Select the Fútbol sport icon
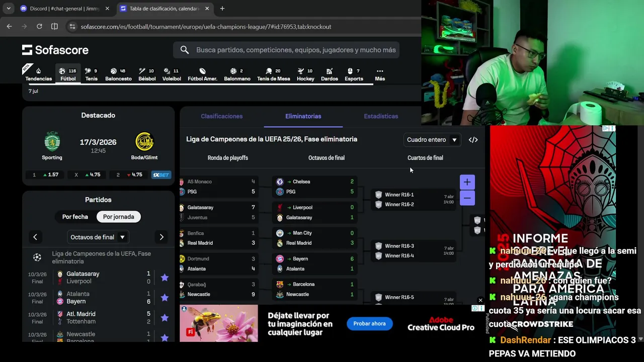 click(68, 74)
